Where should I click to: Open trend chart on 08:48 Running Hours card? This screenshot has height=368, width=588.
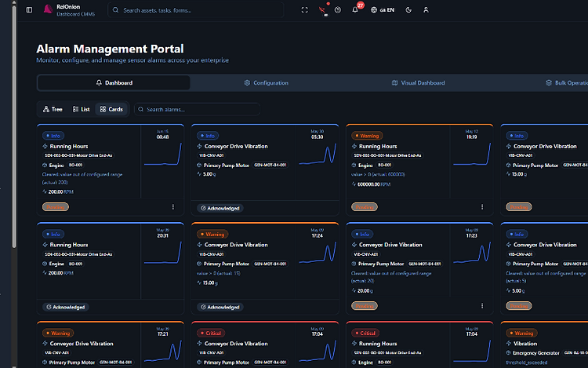[163, 154]
